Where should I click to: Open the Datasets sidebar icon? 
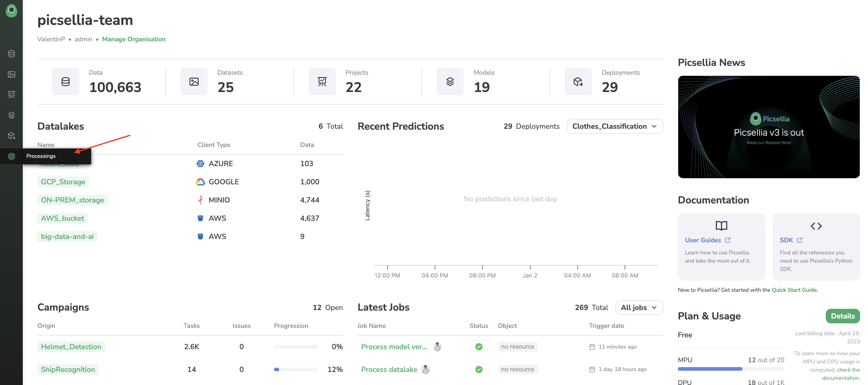[x=12, y=74]
